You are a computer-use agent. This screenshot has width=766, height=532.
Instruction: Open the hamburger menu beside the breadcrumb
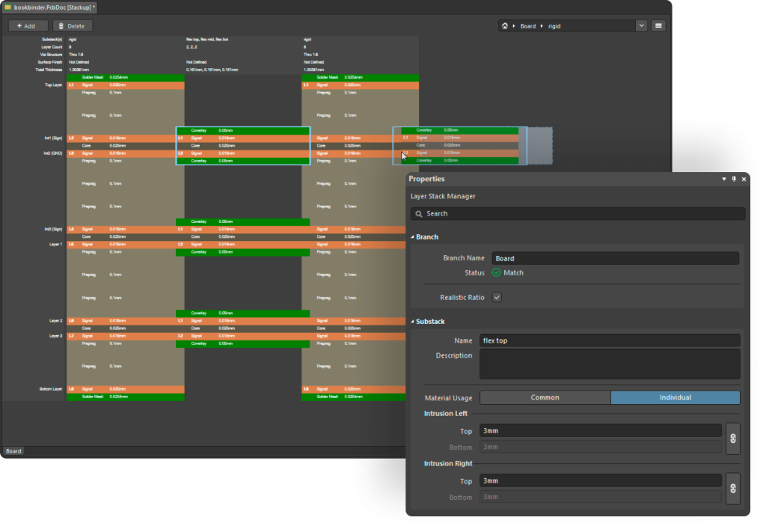[x=658, y=25]
